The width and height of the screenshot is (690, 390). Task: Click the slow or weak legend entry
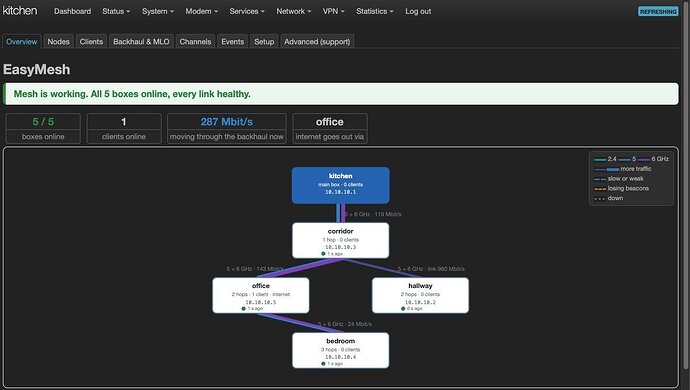[619, 179]
